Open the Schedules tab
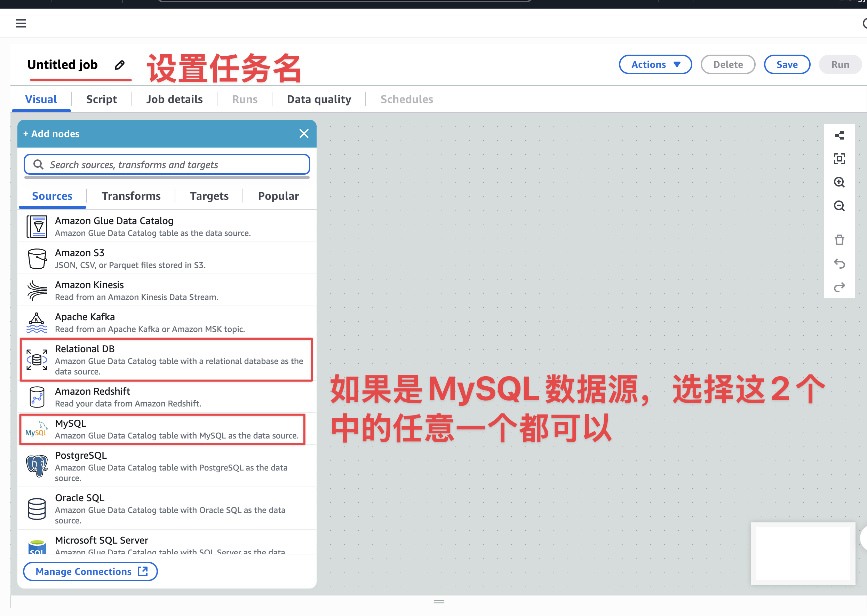The image size is (867, 616). 406,100
